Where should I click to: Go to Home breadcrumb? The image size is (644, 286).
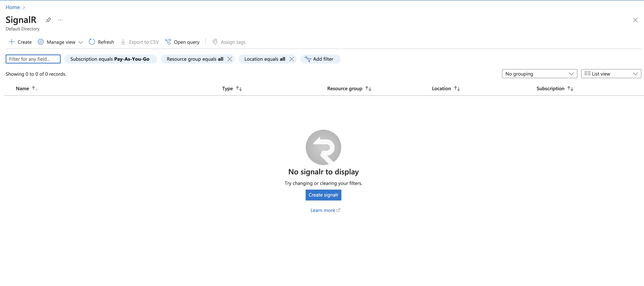click(x=12, y=7)
